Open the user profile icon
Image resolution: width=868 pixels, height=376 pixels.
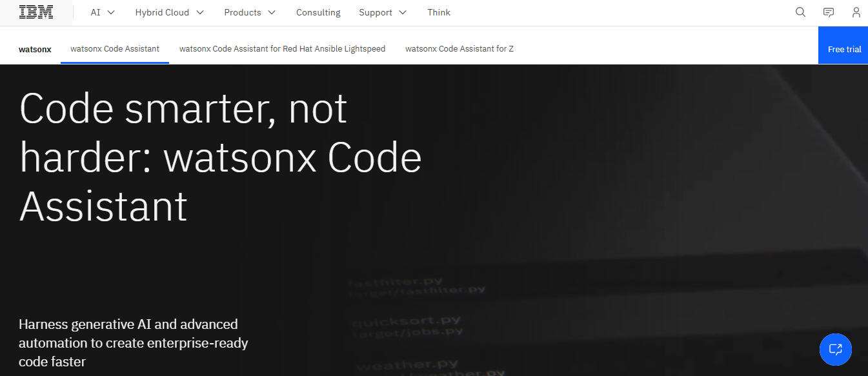tap(856, 12)
